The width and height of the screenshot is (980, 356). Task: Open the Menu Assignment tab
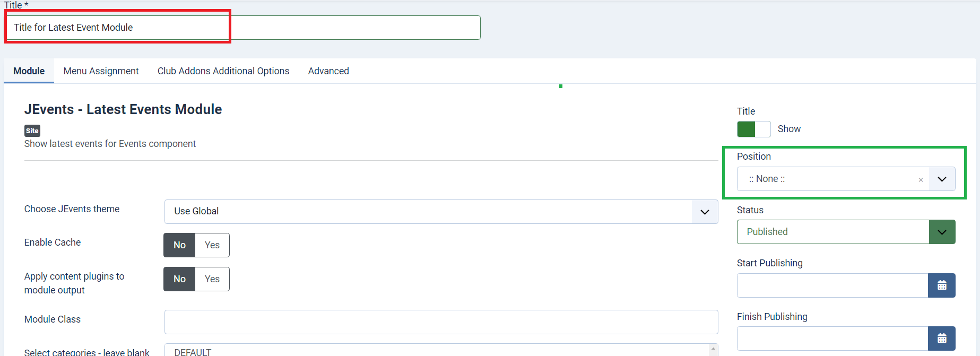coord(101,71)
